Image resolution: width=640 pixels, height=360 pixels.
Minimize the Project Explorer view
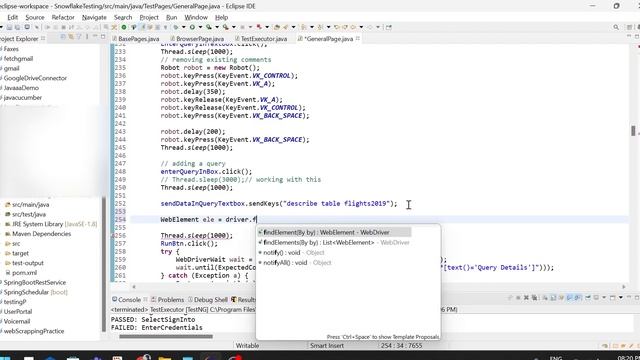point(95,37)
